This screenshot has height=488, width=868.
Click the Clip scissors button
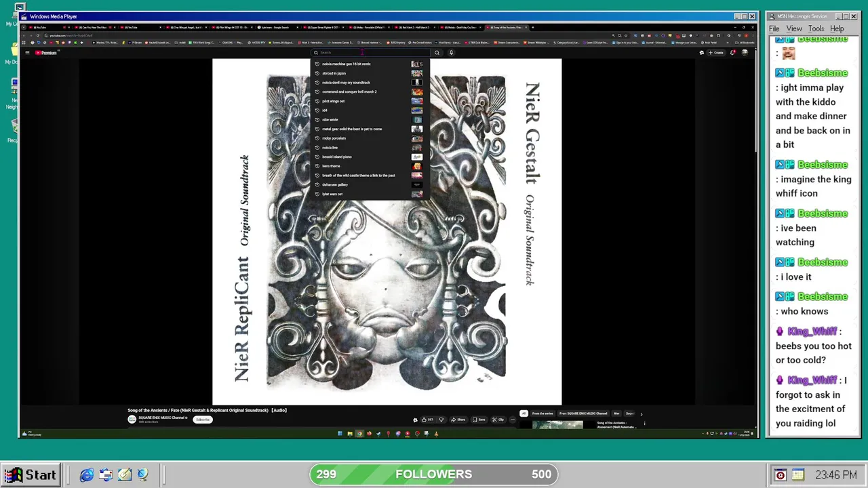(498, 420)
